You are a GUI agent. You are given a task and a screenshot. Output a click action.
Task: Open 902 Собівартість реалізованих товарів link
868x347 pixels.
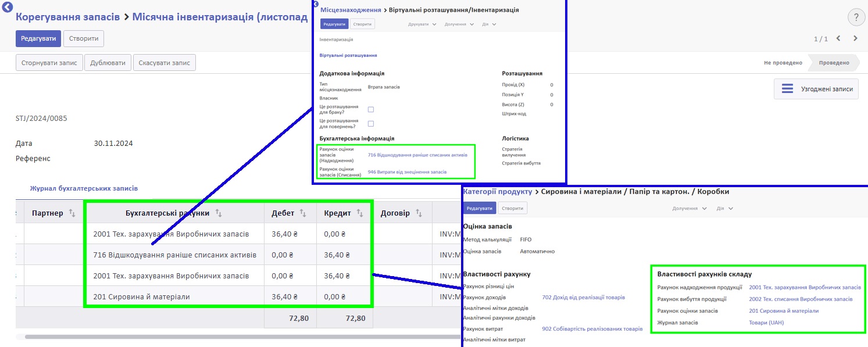pos(592,329)
